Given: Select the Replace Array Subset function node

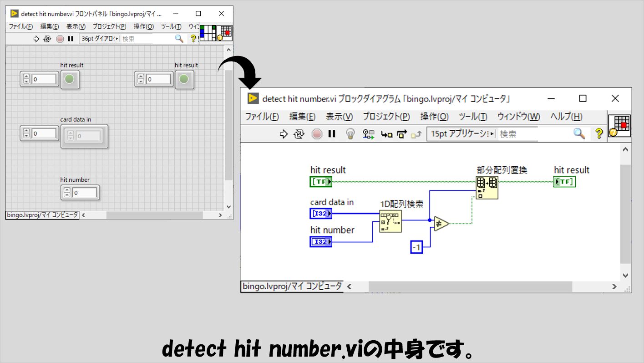Looking at the screenshot, I should (487, 188).
